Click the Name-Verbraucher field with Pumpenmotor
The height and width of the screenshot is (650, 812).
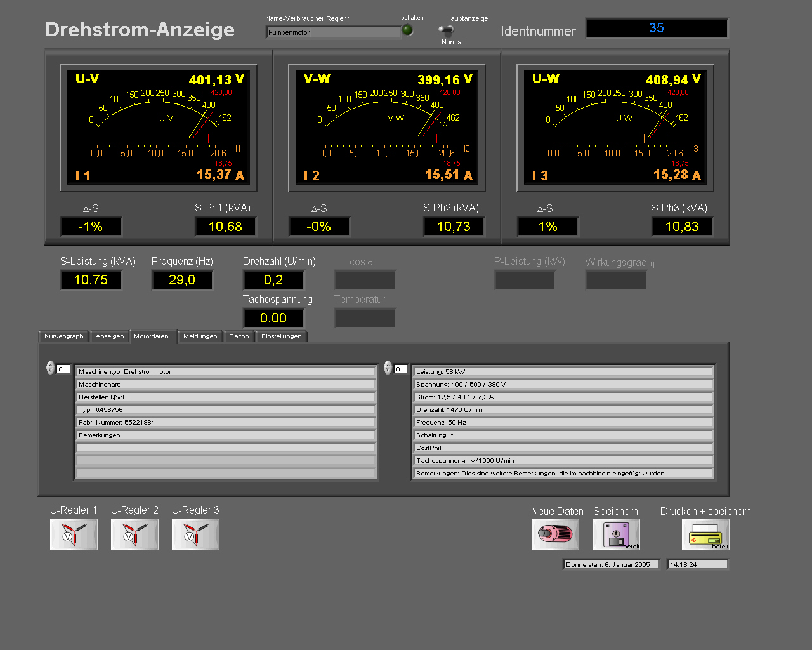pos(333,32)
